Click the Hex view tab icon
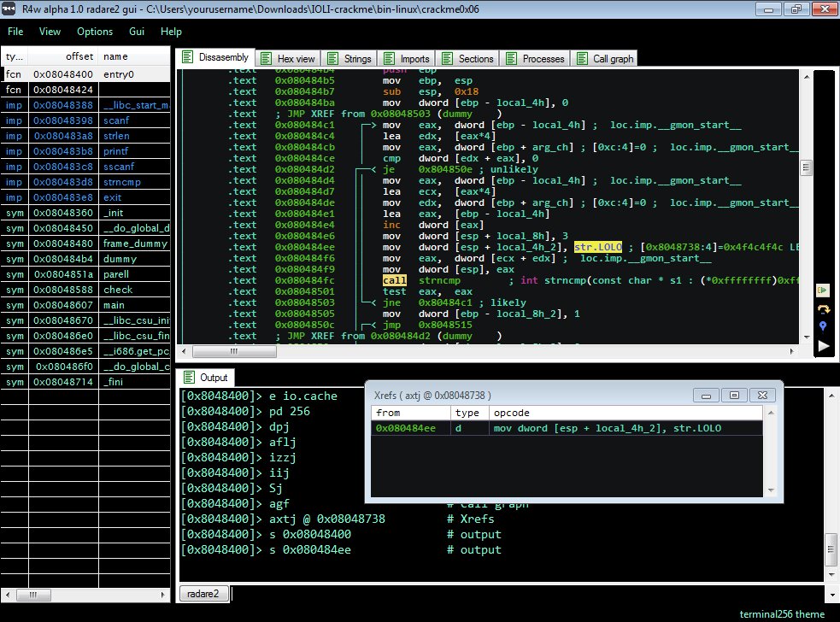The width and height of the screenshot is (840, 622). [x=266, y=58]
